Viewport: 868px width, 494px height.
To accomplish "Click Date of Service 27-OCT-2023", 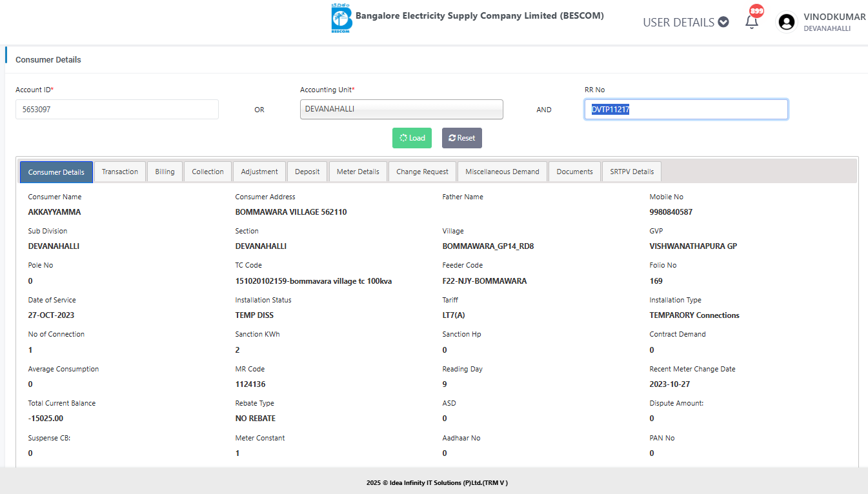I will (51, 315).
